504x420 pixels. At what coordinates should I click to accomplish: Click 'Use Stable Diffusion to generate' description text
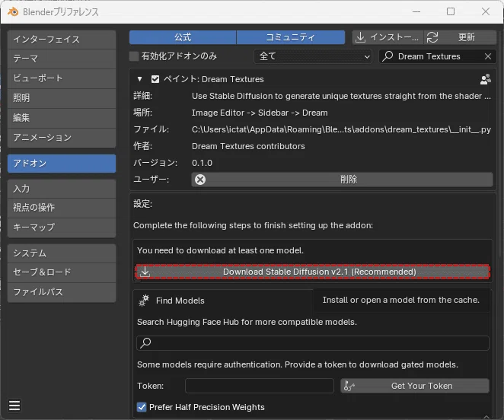tap(341, 96)
